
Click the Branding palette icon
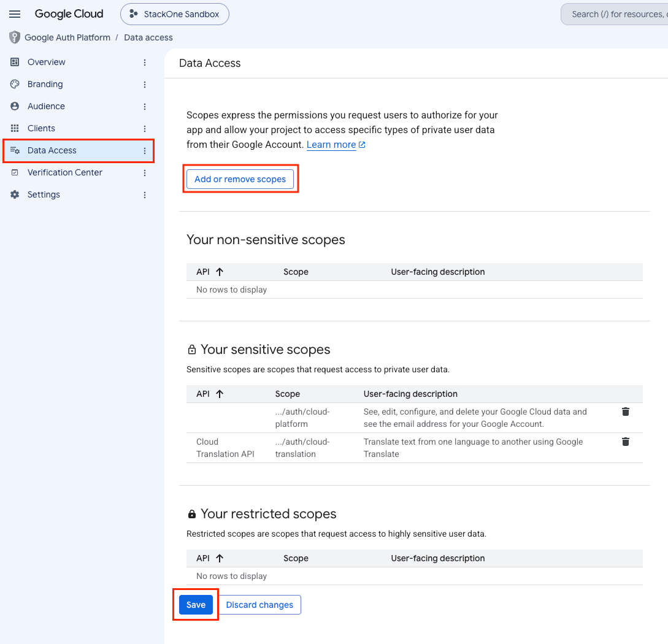point(15,85)
